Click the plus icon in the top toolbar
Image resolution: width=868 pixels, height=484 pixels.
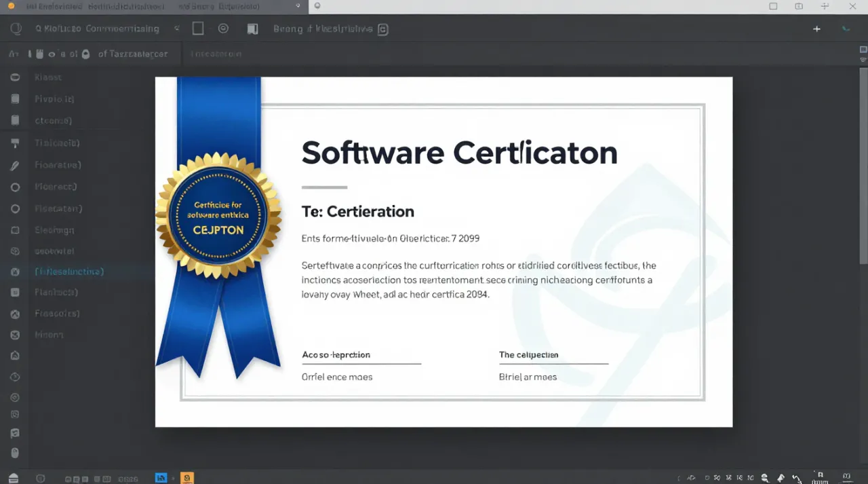point(816,29)
